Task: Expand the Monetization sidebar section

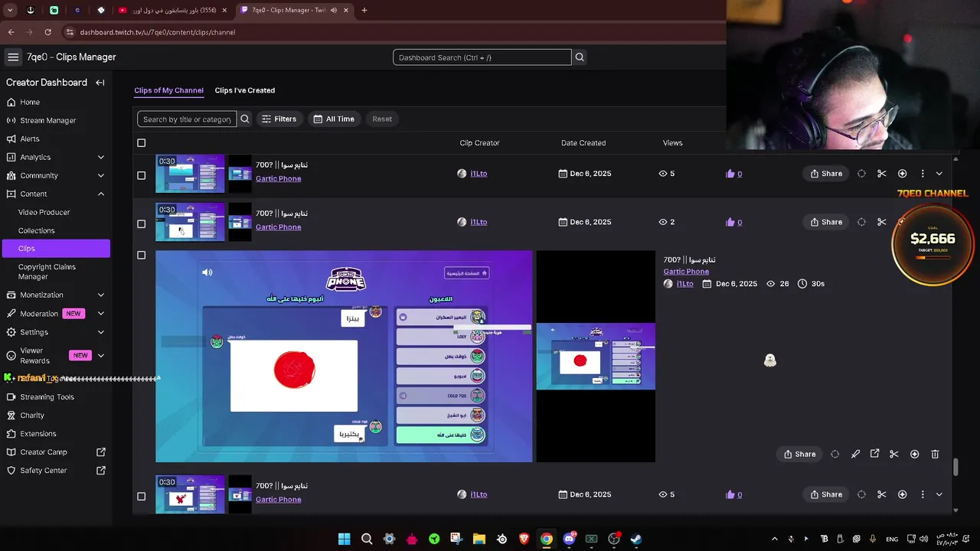Action: pyautogui.click(x=101, y=295)
